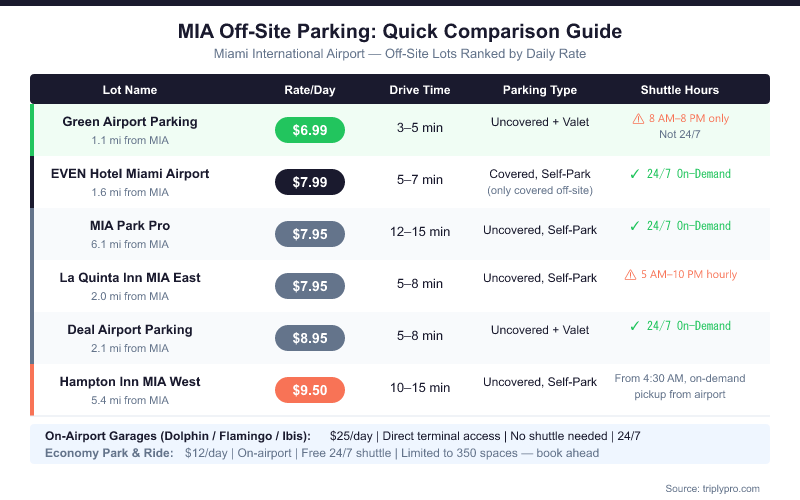This screenshot has height=500, width=800.
Task: Click the Lot Name column header
Action: point(130,90)
